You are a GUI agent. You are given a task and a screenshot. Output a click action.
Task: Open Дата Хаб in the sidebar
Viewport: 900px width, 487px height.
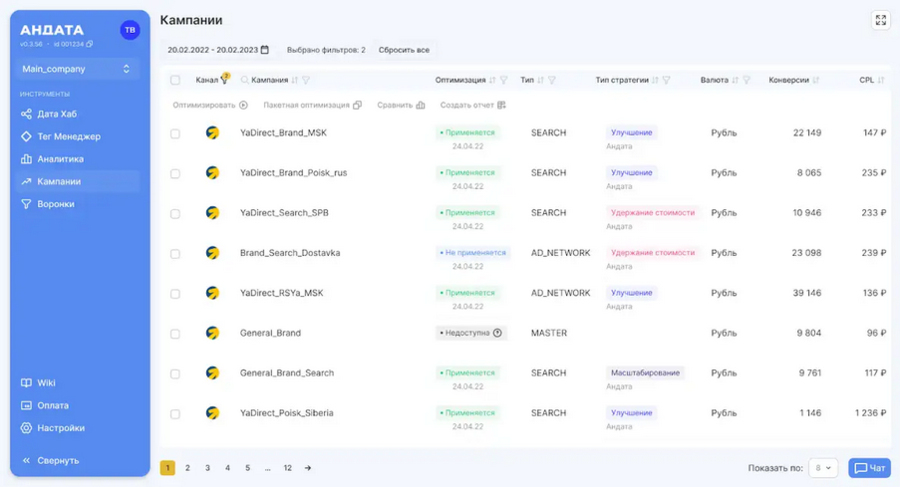click(49, 114)
